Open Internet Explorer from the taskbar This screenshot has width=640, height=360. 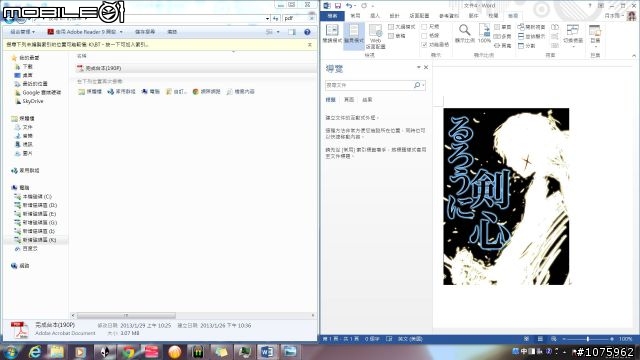(34, 351)
